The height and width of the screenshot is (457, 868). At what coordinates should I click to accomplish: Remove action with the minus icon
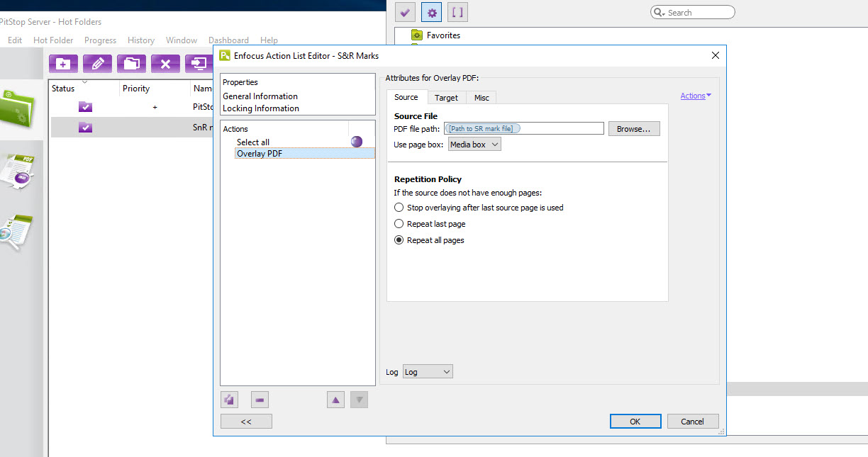[260, 400]
